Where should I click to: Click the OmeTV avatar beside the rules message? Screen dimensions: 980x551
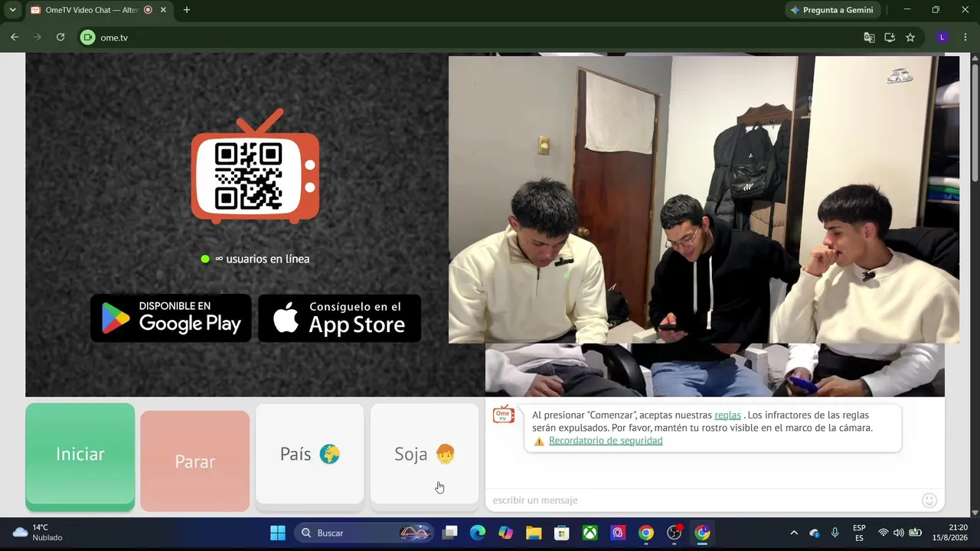[503, 414]
